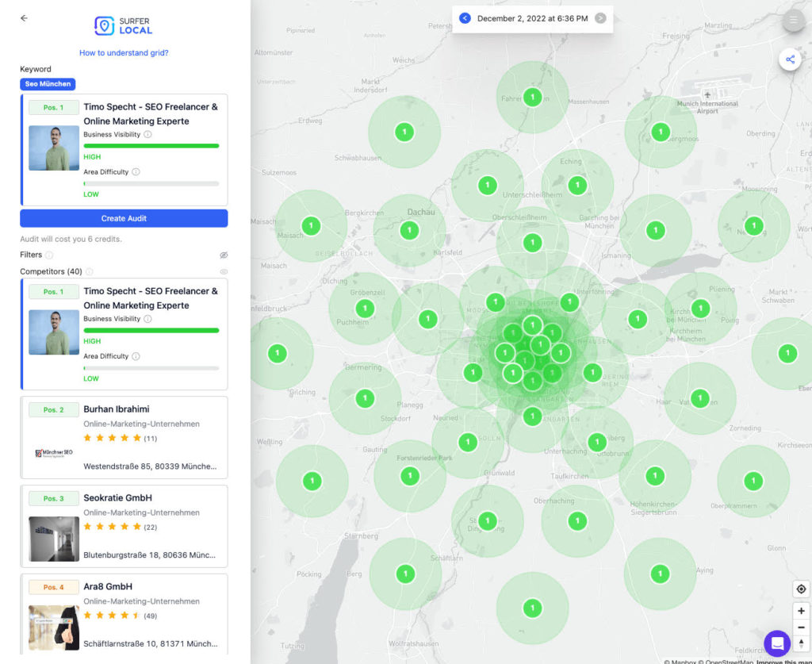Click the Ara8 GmbH thumbnail image
Screen dimensions: 812x664
point(54,628)
